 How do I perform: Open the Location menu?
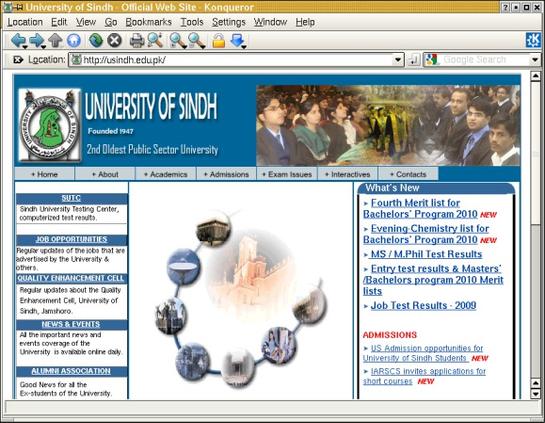pos(25,22)
